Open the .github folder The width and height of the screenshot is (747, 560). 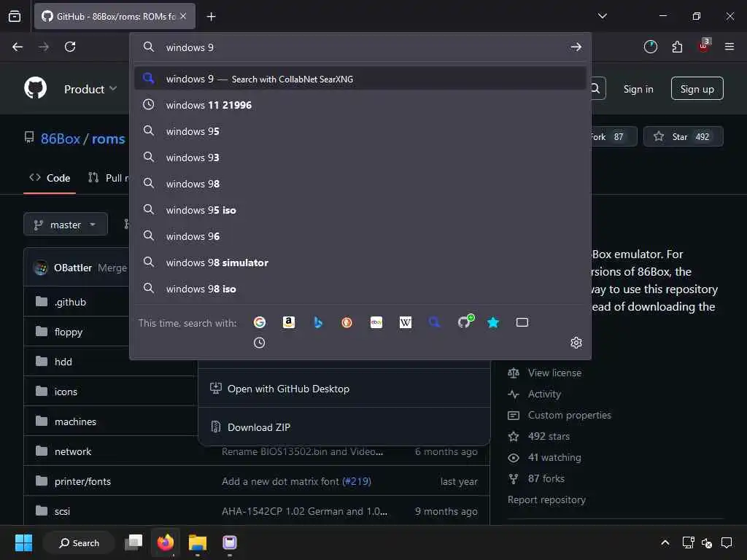[70, 302]
